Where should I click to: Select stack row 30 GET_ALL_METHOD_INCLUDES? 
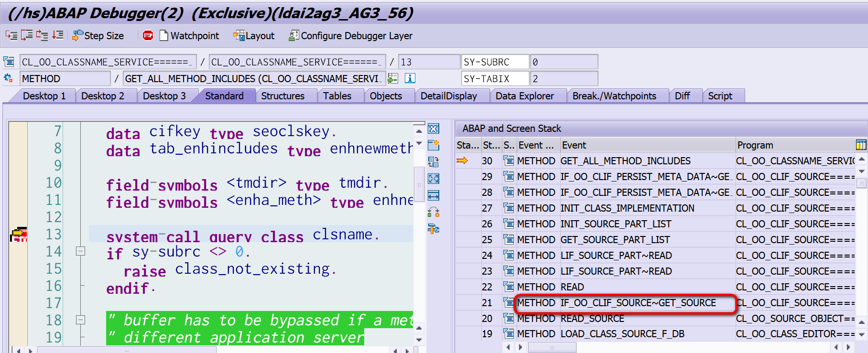pyautogui.click(x=655, y=161)
